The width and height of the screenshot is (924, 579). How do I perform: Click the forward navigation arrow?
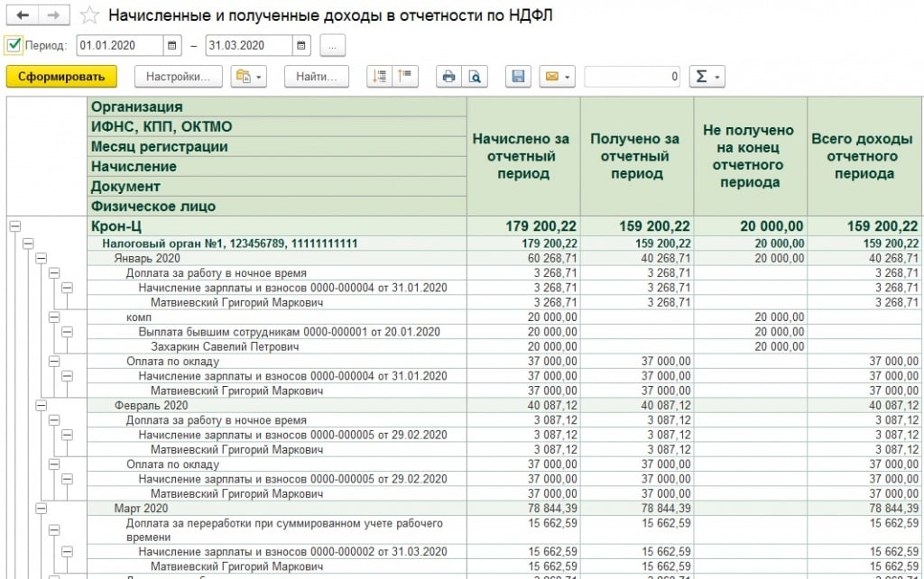tap(54, 15)
